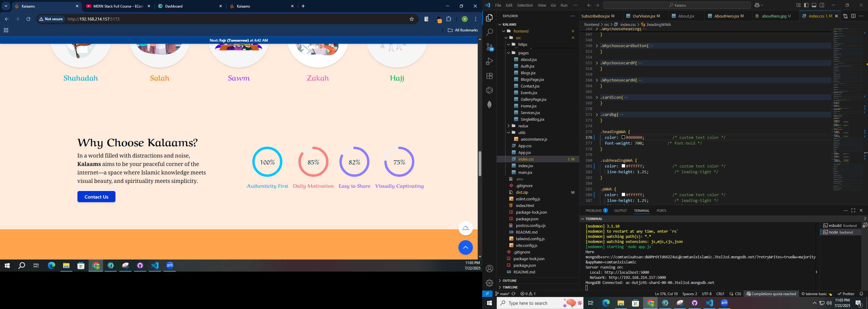Switch to the Dashboard tab in Chrome
This screenshot has height=309, width=868.
190,6
